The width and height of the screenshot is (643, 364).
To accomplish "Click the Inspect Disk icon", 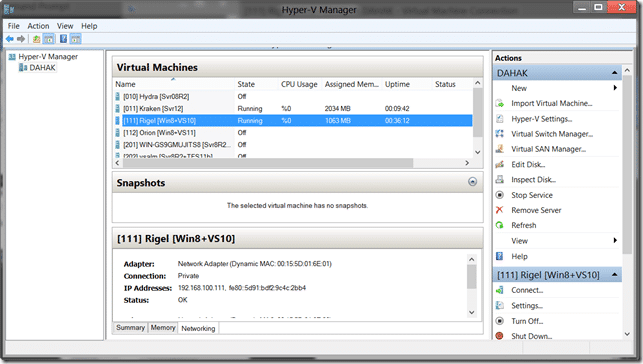I will pyautogui.click(x=499, y=180).
